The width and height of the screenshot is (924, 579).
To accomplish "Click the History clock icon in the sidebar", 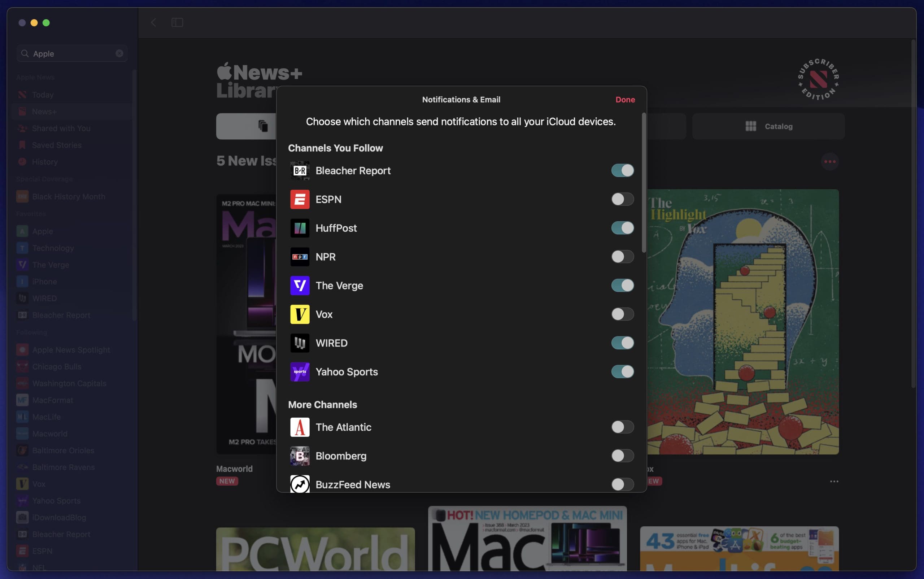I will (22, 162).
